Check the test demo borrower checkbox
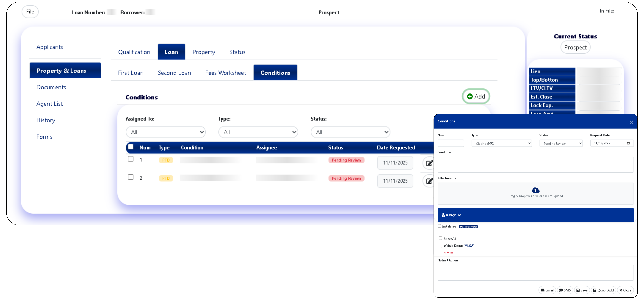This screenshot has width=644, height=301. [x=439, y=226]
